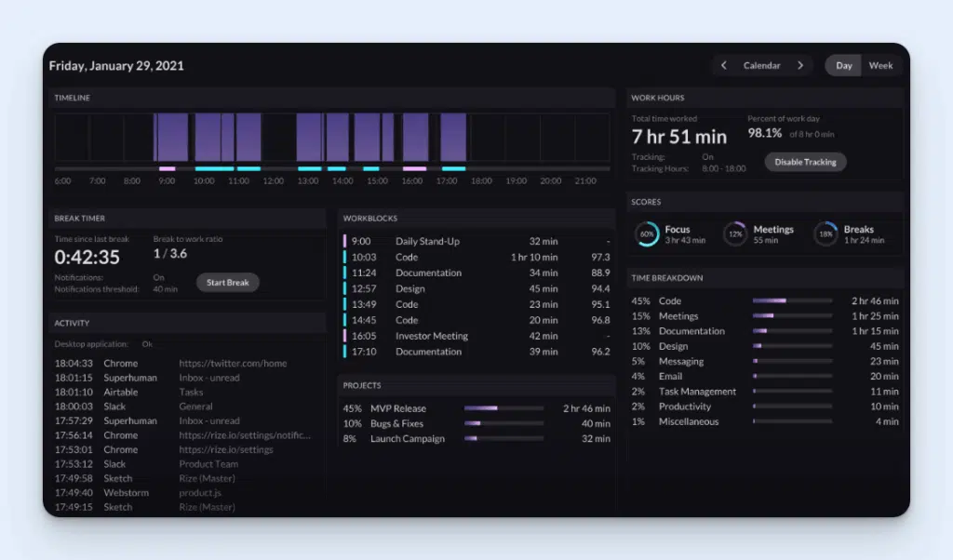Click the Focus score ring showing 60%

click(x=647, y=234)
